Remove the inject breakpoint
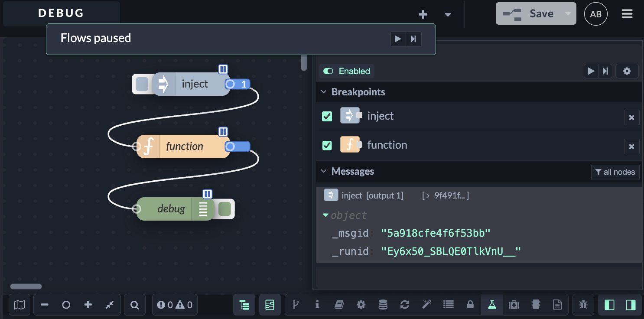 [x=631, y=117]
